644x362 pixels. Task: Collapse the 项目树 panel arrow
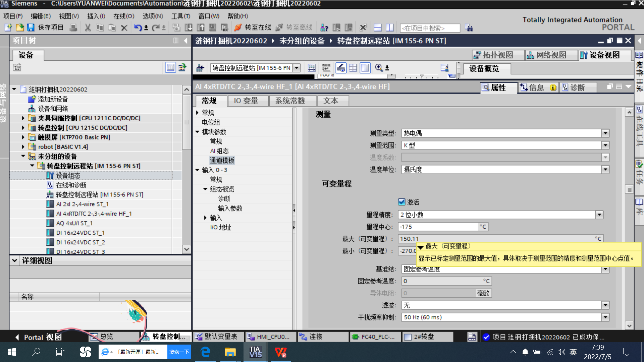[x=185, y=41]
